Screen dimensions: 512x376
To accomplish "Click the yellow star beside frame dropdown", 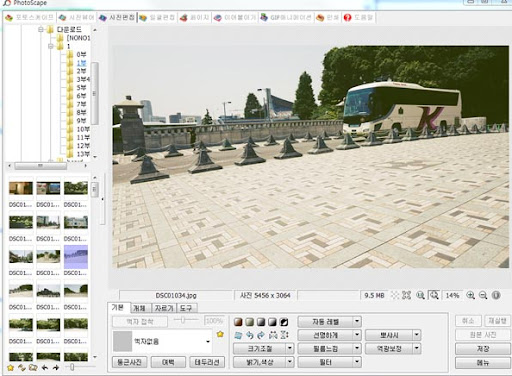I will [220, 334].
